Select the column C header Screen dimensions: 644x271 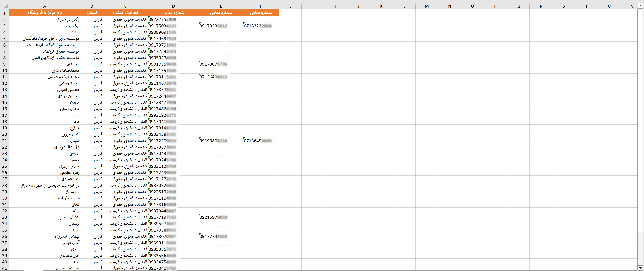(x=125, y=6)
